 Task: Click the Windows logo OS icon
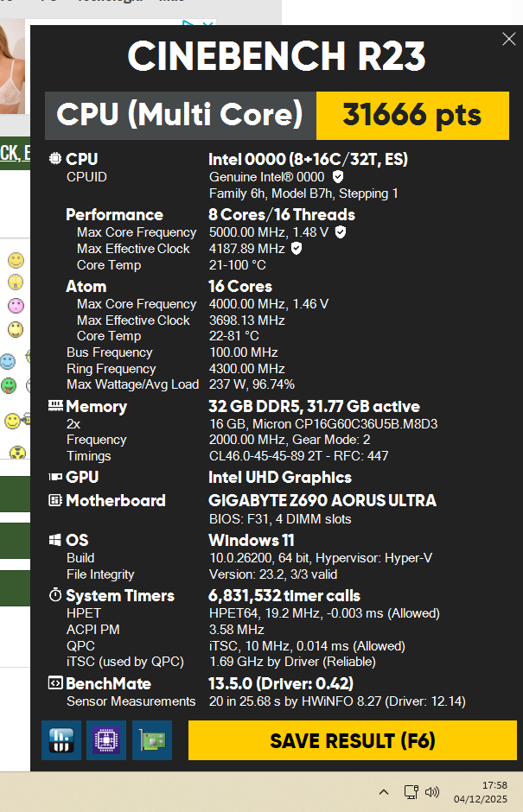[55, 540]
